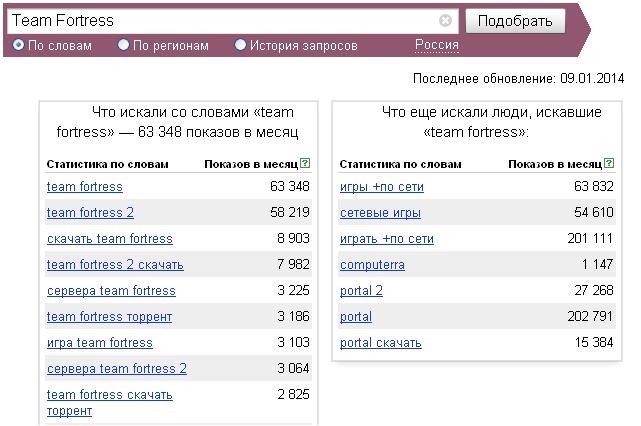The height and width of the screenshot is (426, 641).
Task: Open help icon beside right 'Показов в месяц'
Action: click(x=609, y=163)
